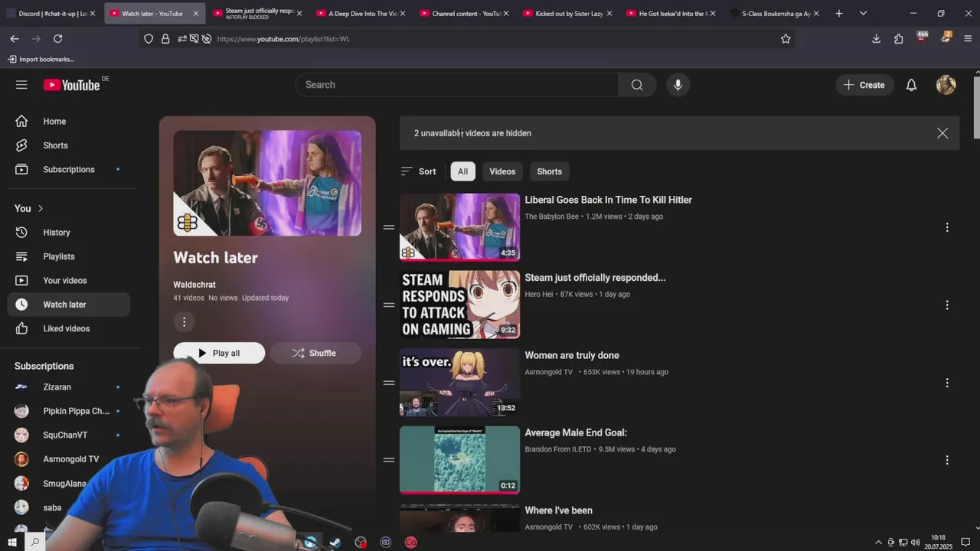Open YouTube notifications bell
Image resolution: width=980 pixels, height=551 pixels.
pos(911,85)
